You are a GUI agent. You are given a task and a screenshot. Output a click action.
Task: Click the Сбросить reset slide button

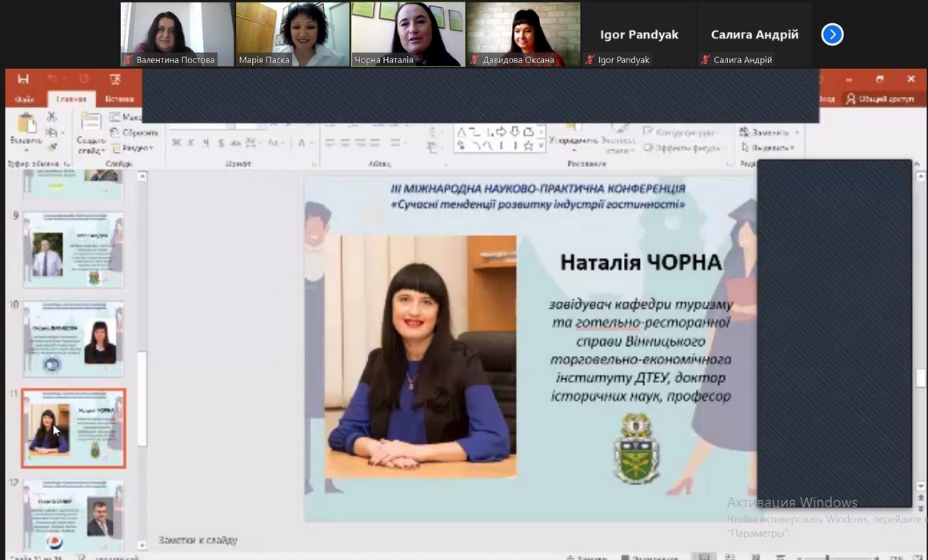[x=134, y=133]
